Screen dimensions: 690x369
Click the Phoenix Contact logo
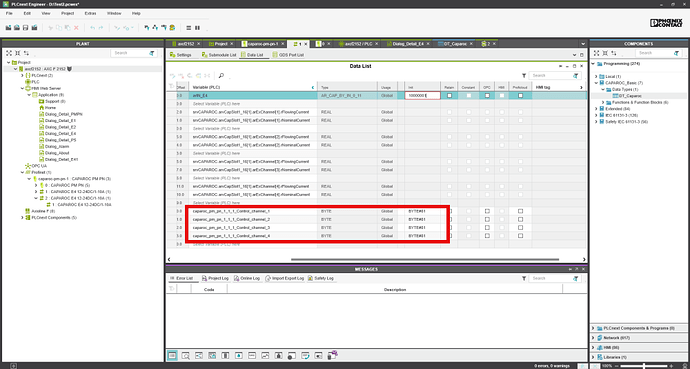(666, 23)
